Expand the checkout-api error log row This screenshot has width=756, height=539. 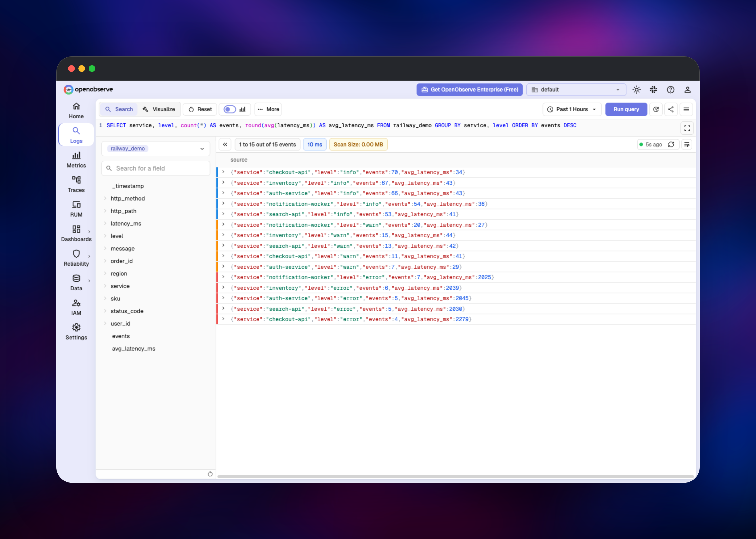click(223, 319)
